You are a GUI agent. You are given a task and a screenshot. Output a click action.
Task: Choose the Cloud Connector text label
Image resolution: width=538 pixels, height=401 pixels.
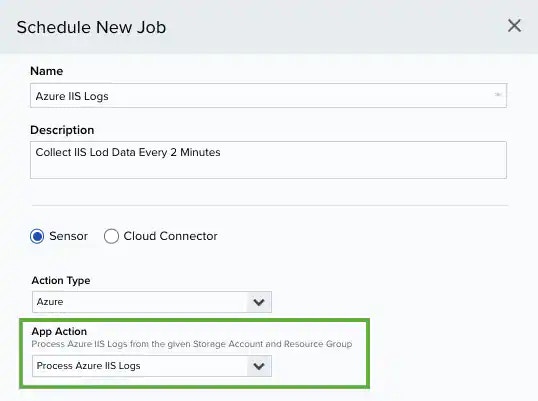pyautogui.click(x=171, y=236)
